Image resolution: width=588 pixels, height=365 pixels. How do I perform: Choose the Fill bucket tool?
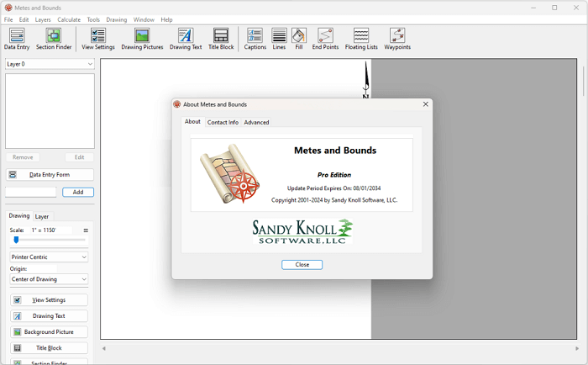pos(299,39)
